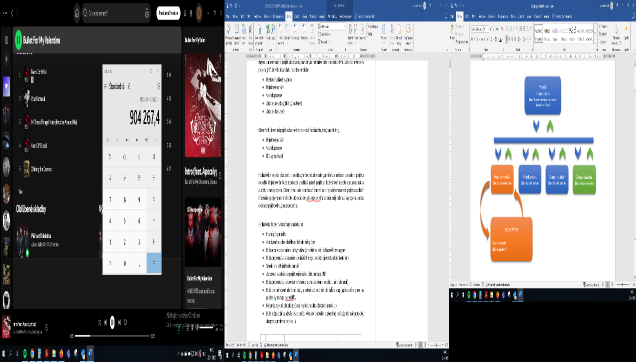Open Spotify three-dots menu at top left
The width and height of the screenshot is (636, 362).
(x=5, y=13)
